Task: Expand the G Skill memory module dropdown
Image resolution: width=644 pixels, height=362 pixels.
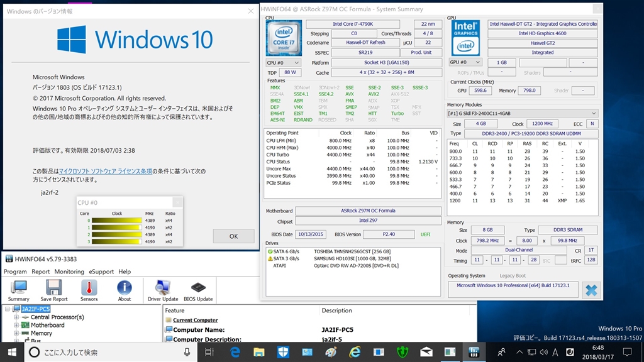Action: (522, 113)
